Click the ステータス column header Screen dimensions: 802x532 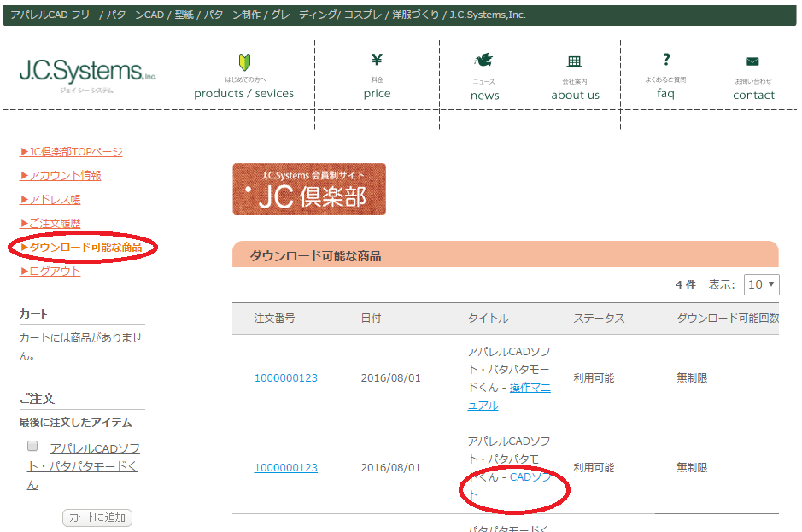click(599, 319)
